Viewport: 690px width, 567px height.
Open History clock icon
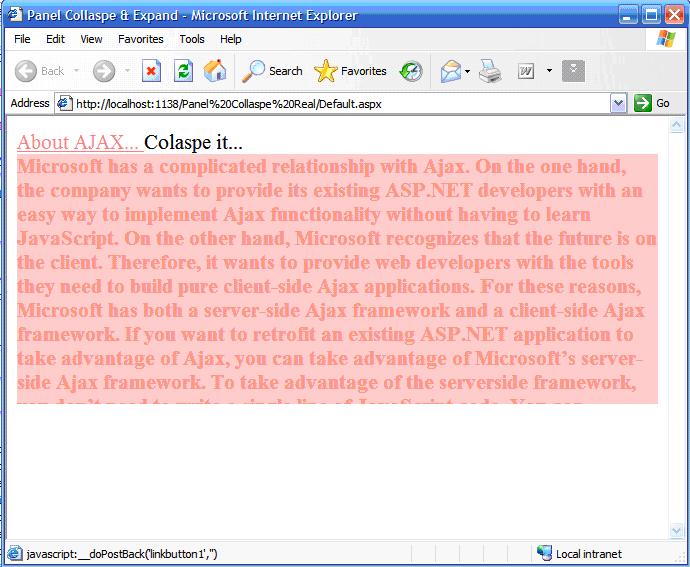pos(411,71)
